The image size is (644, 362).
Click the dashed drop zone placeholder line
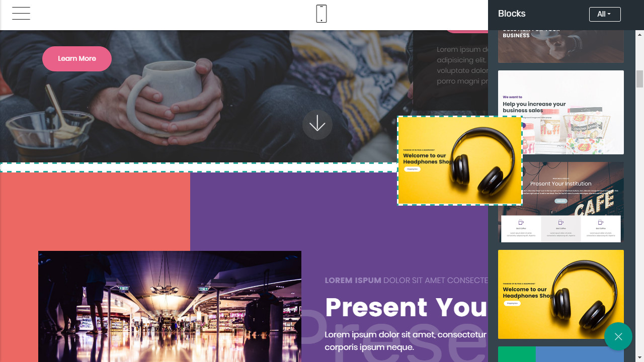pyautogui.click(x=199, y=167)
